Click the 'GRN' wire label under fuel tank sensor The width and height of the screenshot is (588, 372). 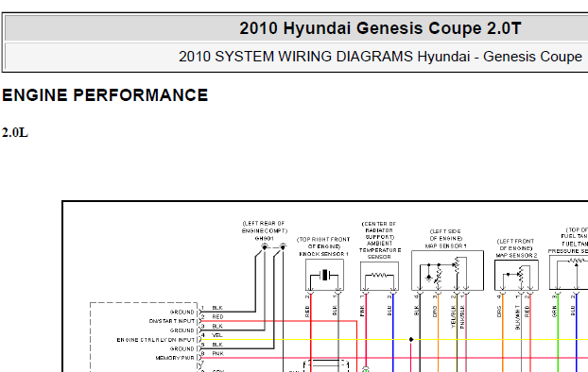[554, 312]
